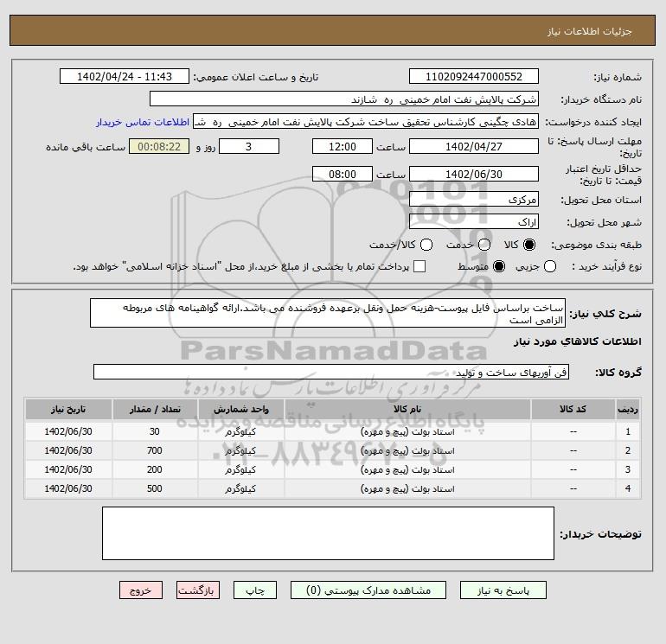Click the تاریخ نیاز column header
The image size is (666, 644).
[x=68, y=409]
